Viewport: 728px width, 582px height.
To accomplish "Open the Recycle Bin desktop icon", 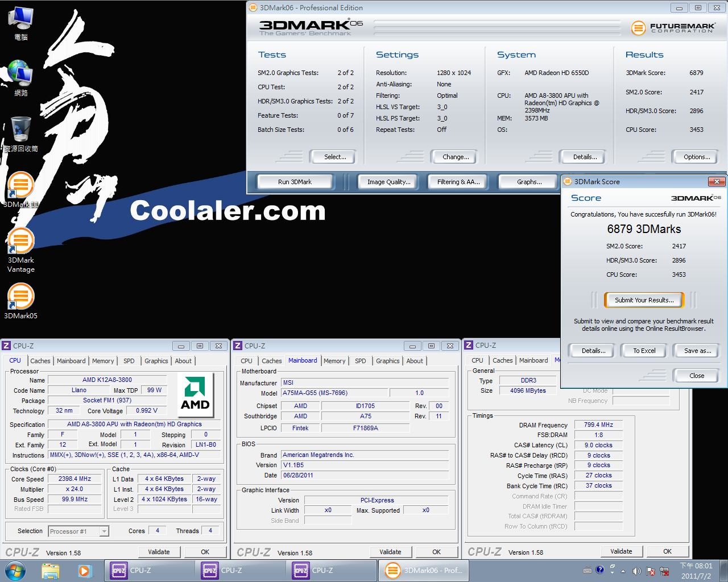I will (x=21, y=134).
